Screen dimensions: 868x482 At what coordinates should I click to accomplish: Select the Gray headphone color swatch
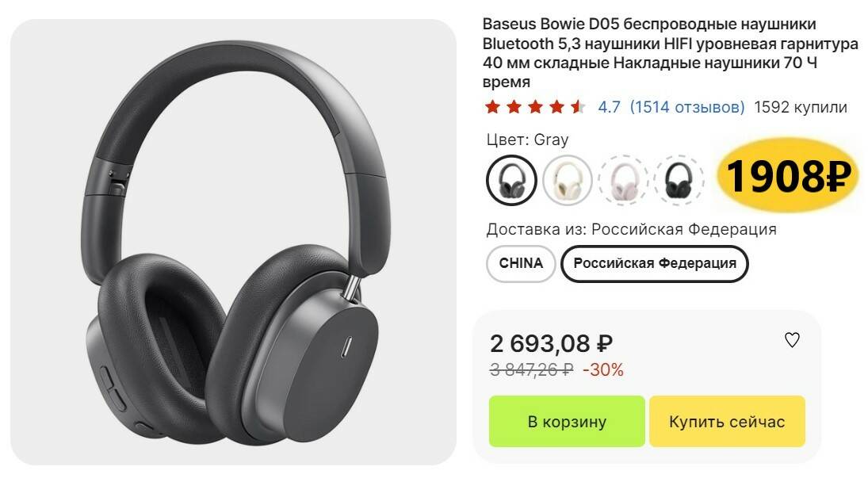[x=511, y=181]
